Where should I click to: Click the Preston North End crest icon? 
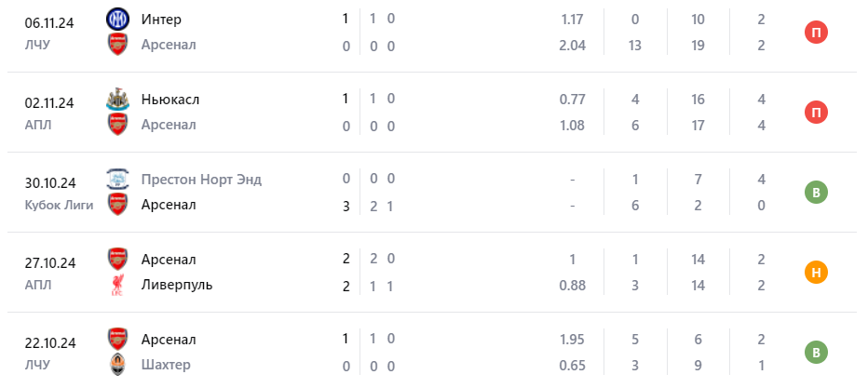(117, 179)
